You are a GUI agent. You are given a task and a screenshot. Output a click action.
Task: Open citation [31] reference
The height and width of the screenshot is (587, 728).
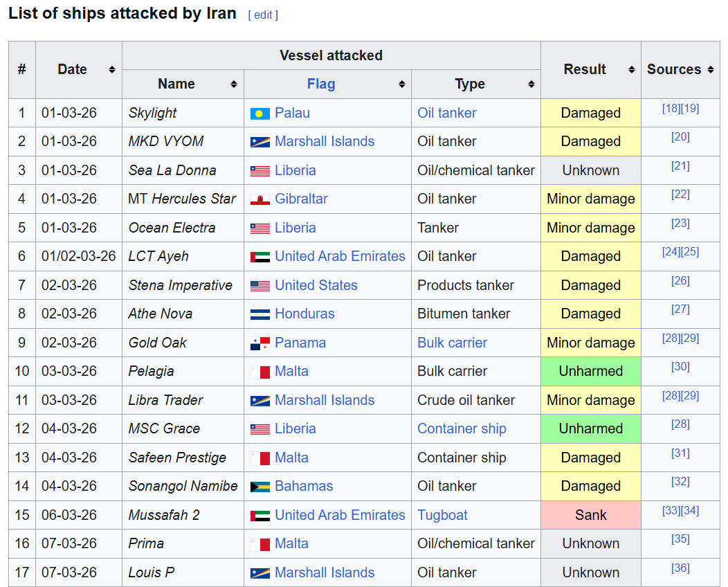(680, 453)
